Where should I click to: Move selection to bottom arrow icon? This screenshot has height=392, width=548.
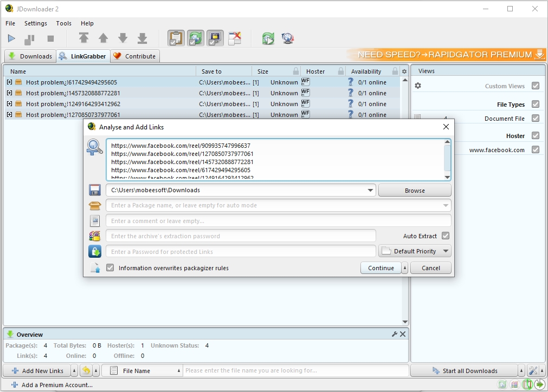(x=142, y=38)
